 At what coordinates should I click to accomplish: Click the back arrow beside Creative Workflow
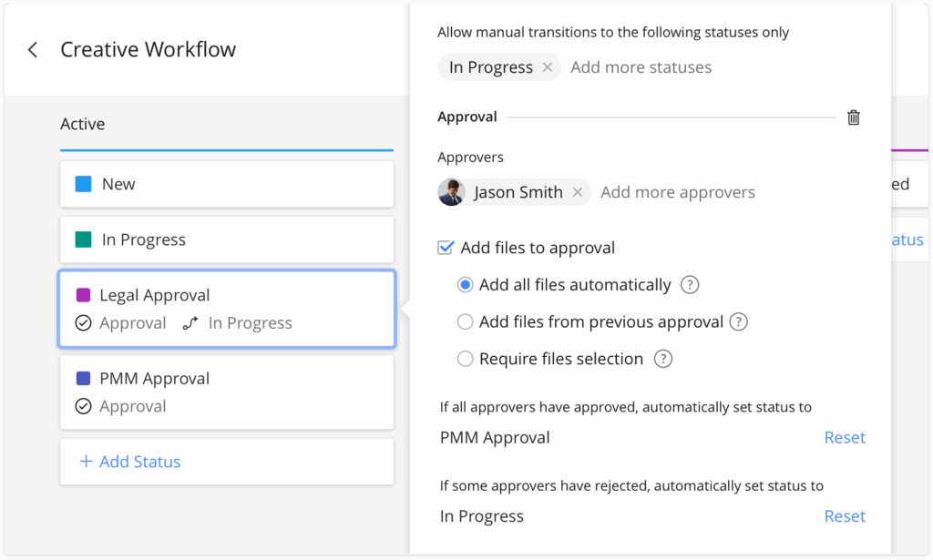pyautogui.click(x=33, y=50)
